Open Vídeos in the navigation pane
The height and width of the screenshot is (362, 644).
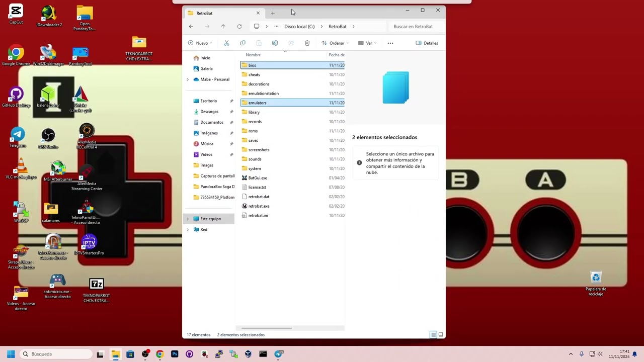pyautogui.click(x=206, y=154)
